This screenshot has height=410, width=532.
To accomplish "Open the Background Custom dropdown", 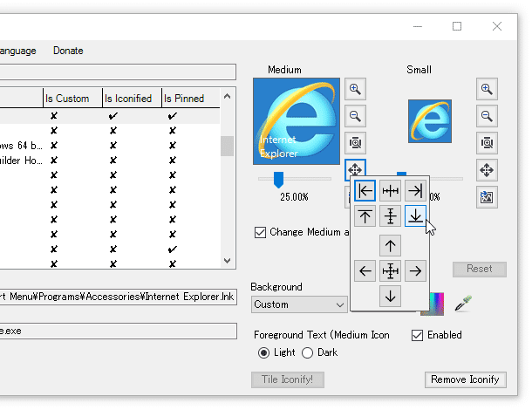I will point(299,304).
